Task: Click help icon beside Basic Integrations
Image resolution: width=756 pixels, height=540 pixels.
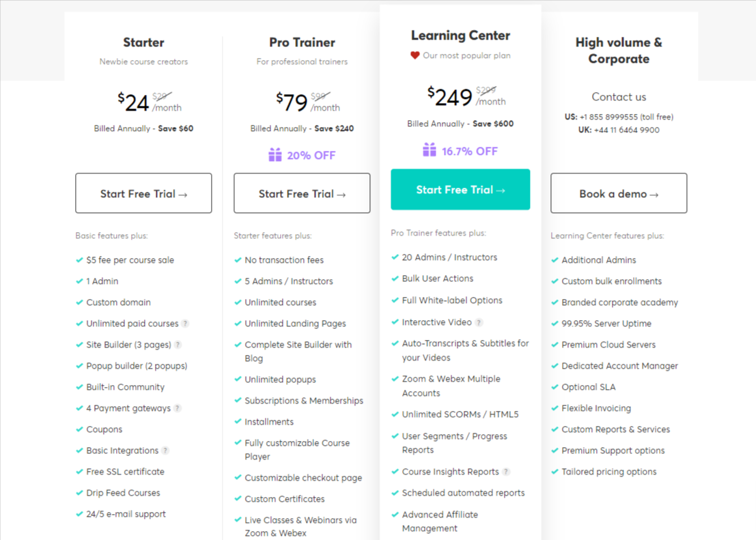Action: 165,451
